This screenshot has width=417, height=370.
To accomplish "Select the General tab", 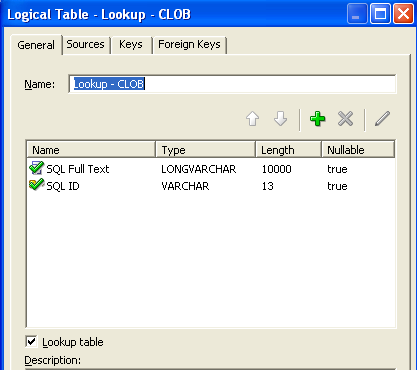I will pyautogui.click(x=36, y=45).
